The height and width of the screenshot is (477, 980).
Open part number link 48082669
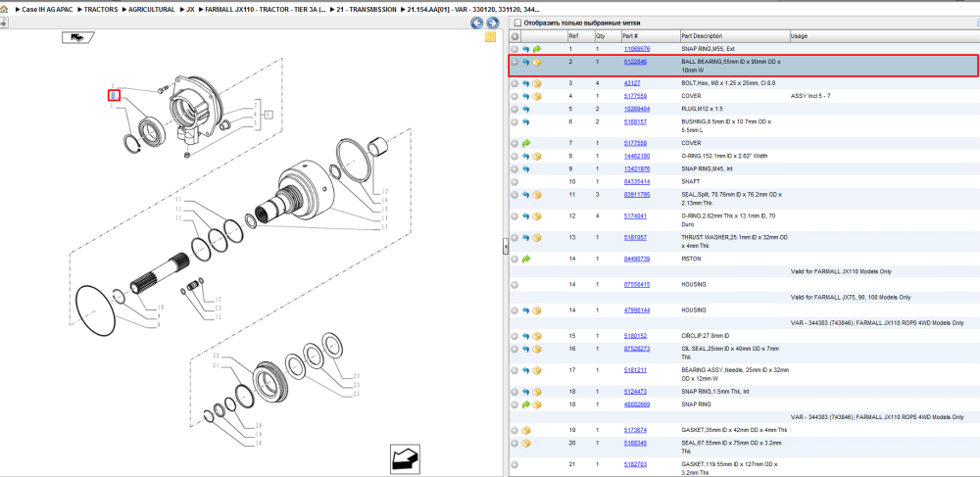(x=636, y=405)
